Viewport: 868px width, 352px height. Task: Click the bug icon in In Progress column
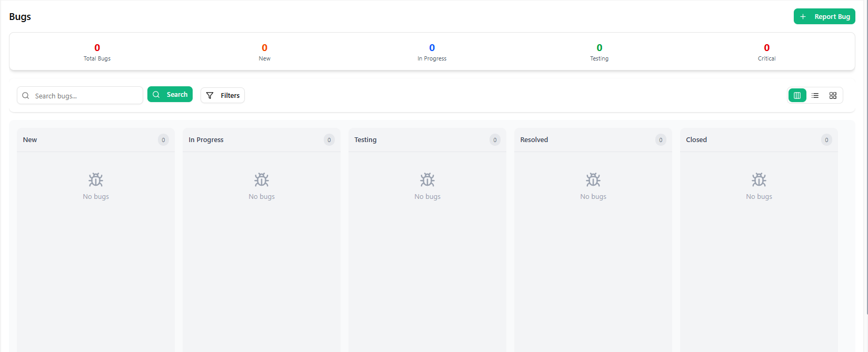coord(262,180)
